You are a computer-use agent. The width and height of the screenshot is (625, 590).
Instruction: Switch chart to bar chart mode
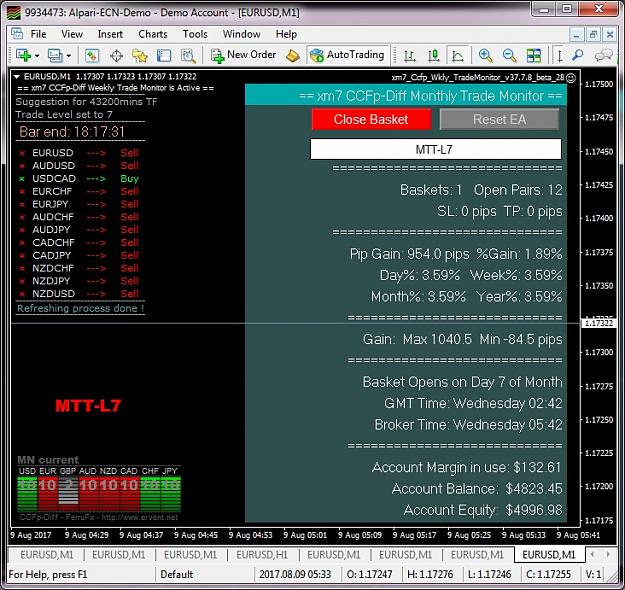pos(409,55)
